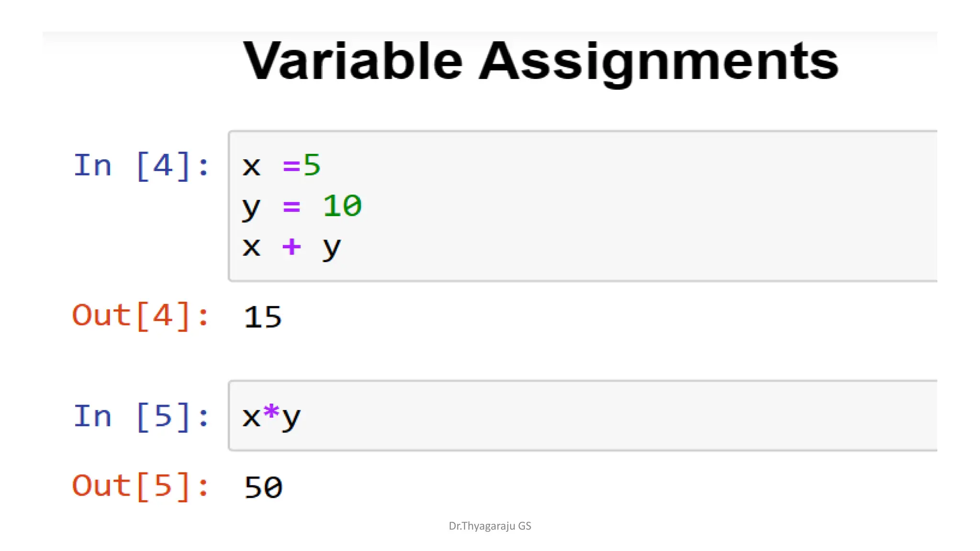The height and width of the screenshot is (551, 980).
Task: Click the green number 5 in cell 4
Action: coord(312,166)
